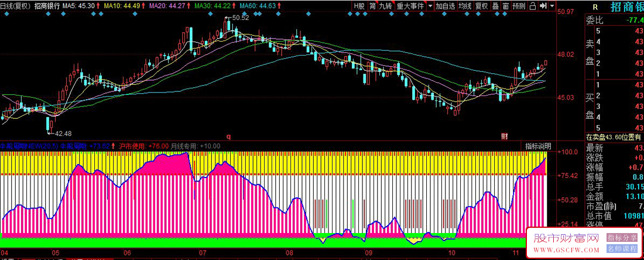The image size is (644, 260).
Task: Click the 在卖盘43.60位置有 notice text
Action: coord(614,137)
